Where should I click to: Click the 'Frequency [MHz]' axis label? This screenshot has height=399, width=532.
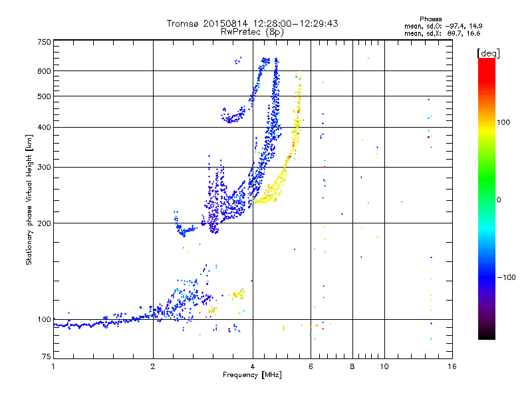coord(253,375)
